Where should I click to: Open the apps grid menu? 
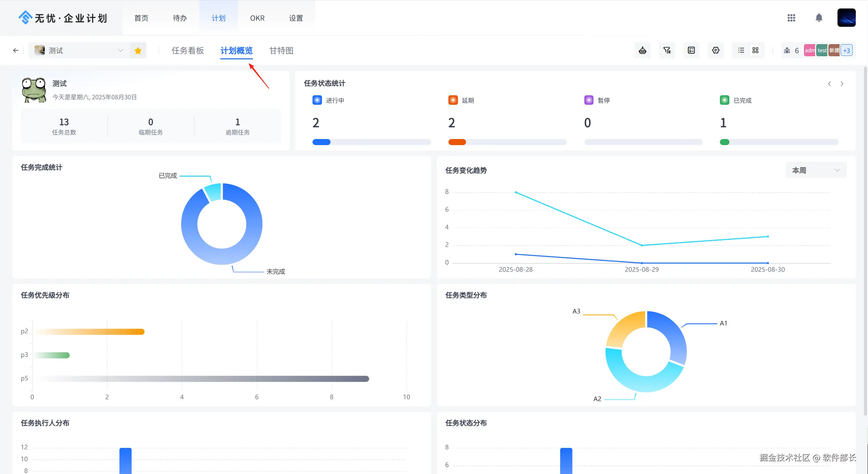tap(791, 18)
